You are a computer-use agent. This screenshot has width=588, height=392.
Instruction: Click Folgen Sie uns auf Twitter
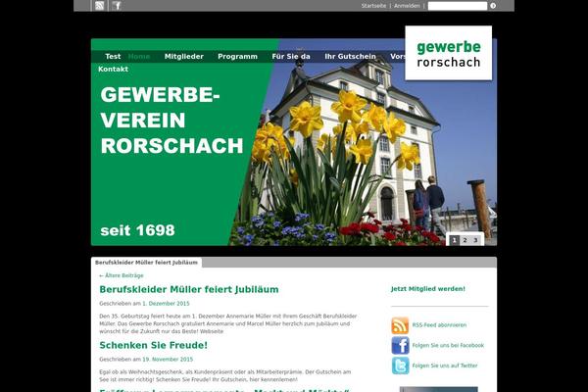coord(445,366)
